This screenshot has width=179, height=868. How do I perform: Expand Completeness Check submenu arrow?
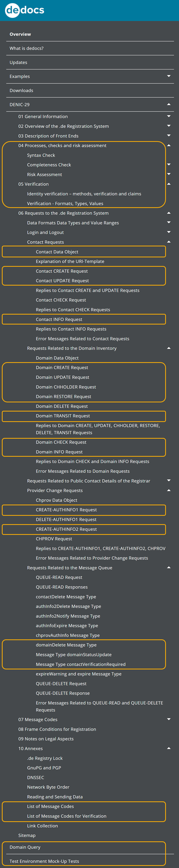click(169, 164)
